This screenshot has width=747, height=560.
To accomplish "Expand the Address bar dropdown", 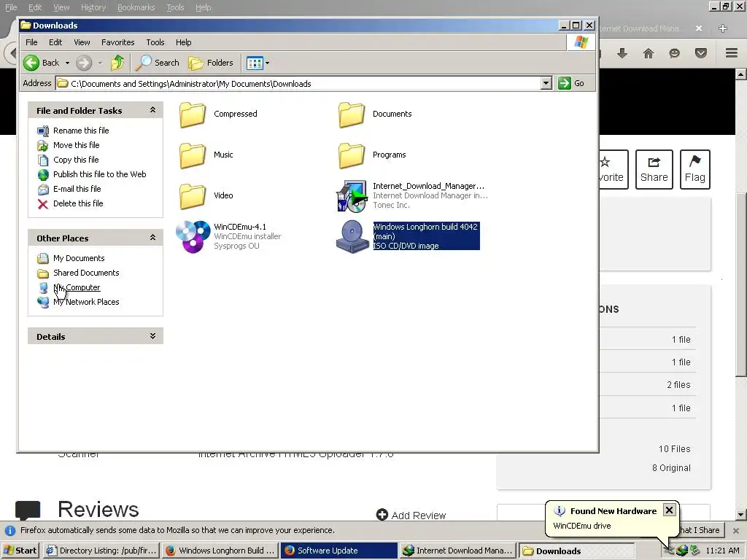I will tap(546, 83).
